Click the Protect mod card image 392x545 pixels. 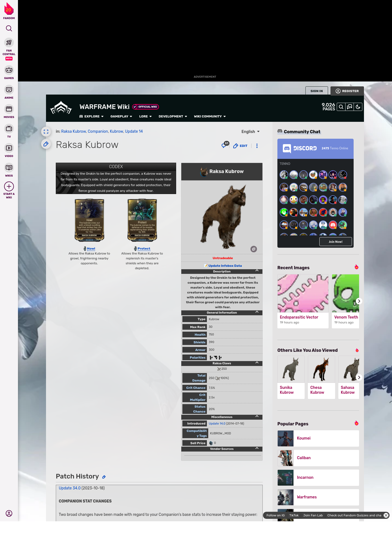(x=142, y=220)
